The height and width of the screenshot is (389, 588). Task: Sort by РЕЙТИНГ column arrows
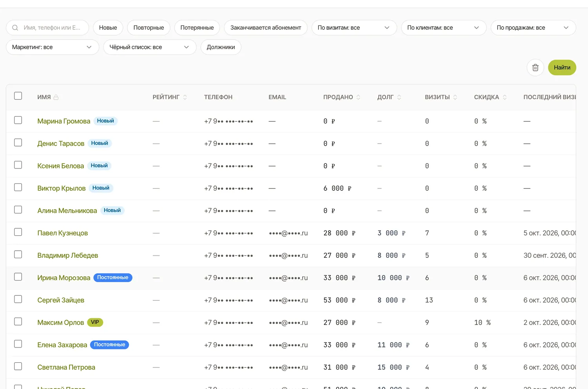coord(185,97)
